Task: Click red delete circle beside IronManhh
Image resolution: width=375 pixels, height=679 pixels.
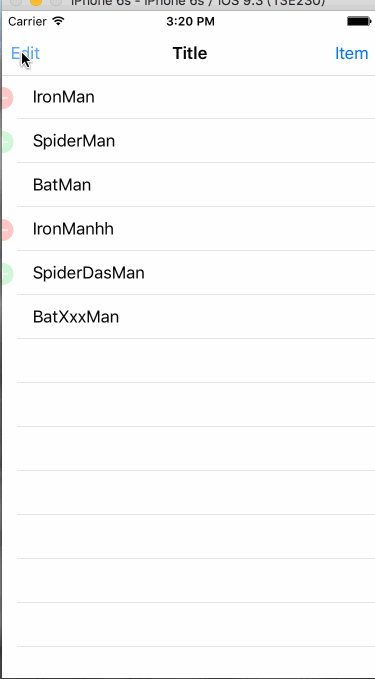Action: point(7,230)
